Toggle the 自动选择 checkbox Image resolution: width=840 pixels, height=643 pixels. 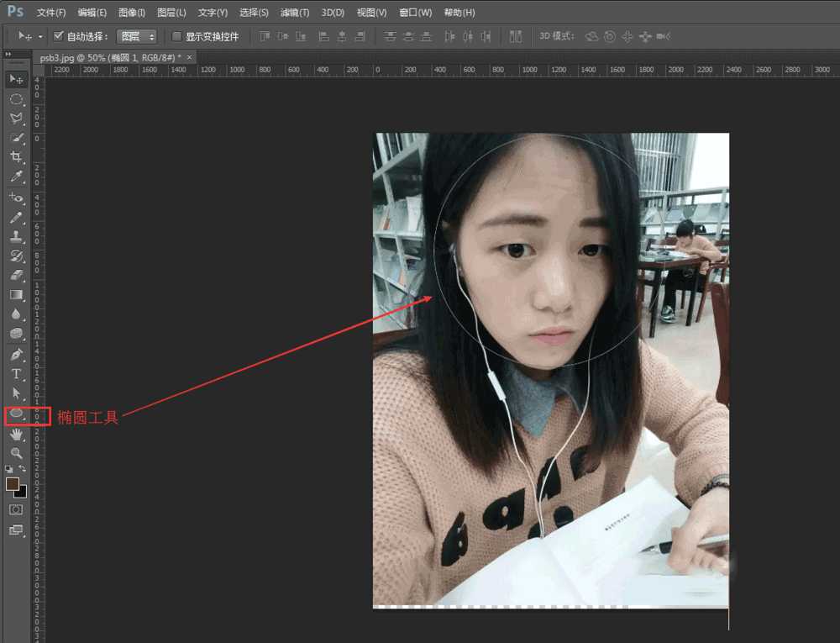58,36
